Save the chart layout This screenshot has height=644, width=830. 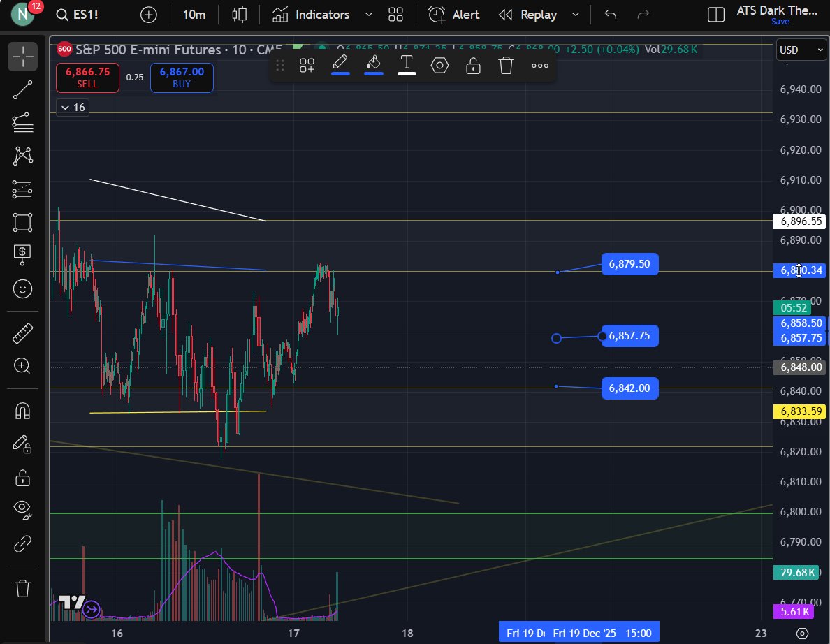780,22
